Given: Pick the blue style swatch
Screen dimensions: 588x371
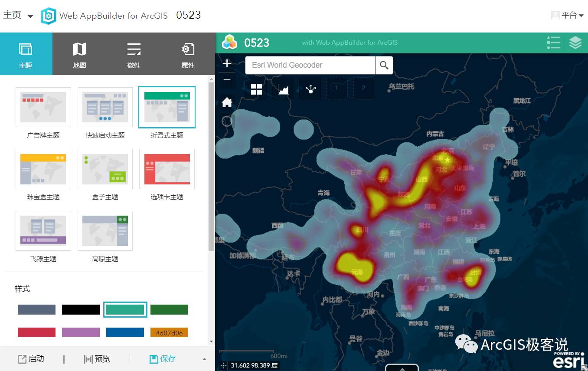Looking at the screenshot, I should 125,332.
